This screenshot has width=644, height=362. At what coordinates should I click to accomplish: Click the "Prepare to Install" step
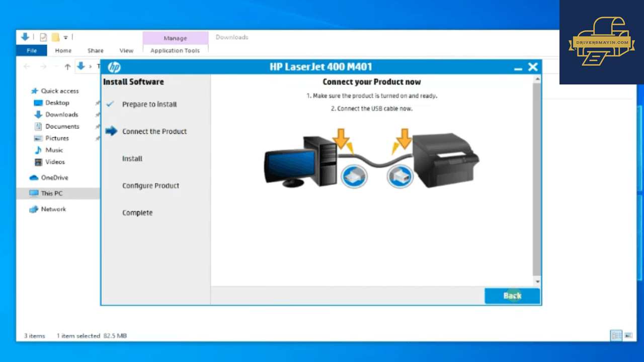149,105
